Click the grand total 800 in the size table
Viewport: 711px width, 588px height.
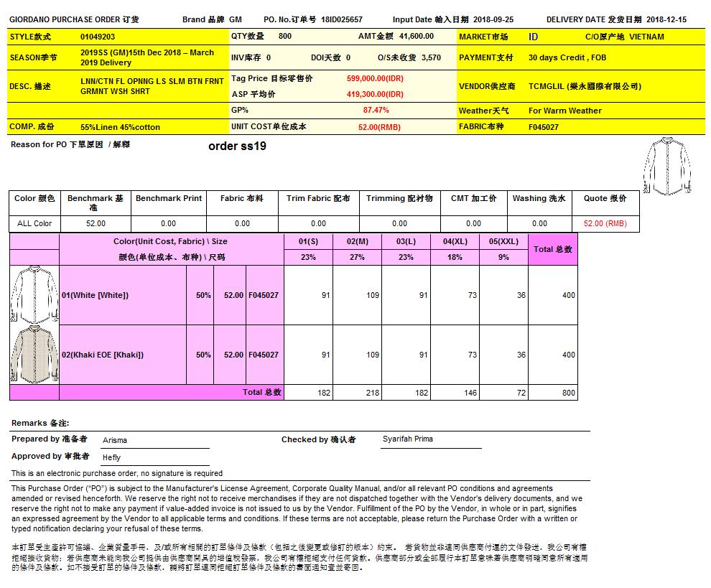(x=567, y=393)
